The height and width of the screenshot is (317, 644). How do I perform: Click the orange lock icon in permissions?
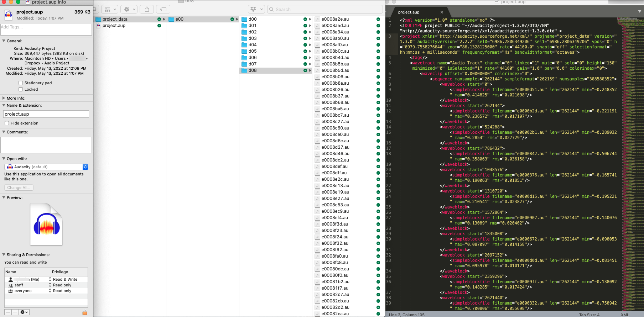pyautogui.click(x=84, y=312)
